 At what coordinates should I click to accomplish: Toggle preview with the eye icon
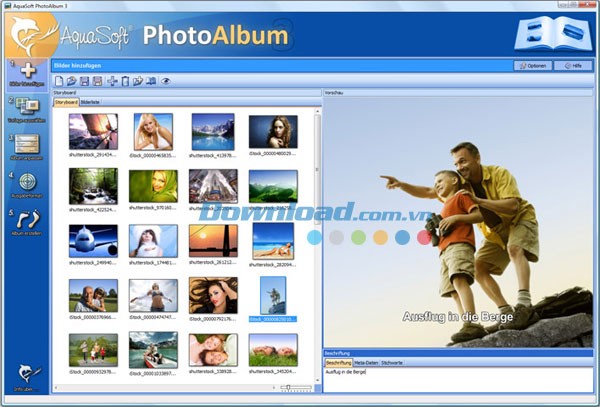click(165, 81)
